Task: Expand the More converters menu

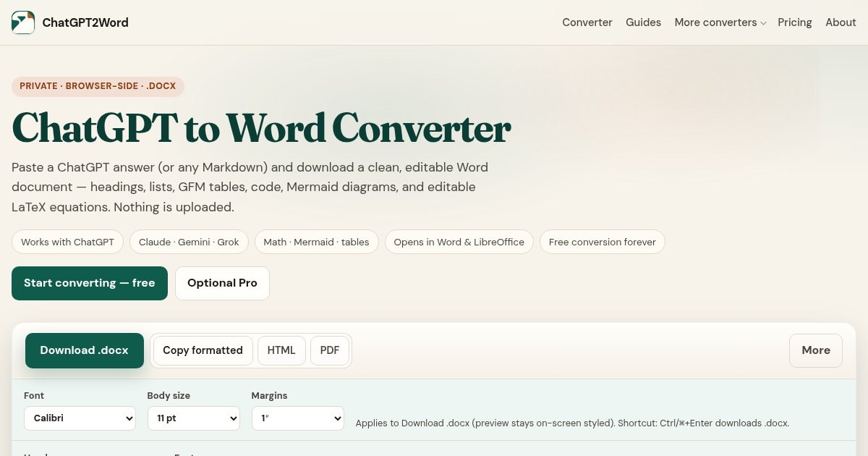Action: [720, 22]
